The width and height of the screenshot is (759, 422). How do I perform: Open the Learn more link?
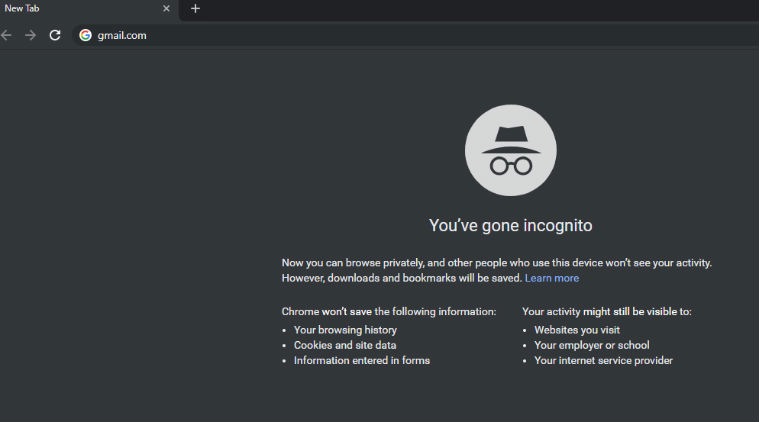552,278
